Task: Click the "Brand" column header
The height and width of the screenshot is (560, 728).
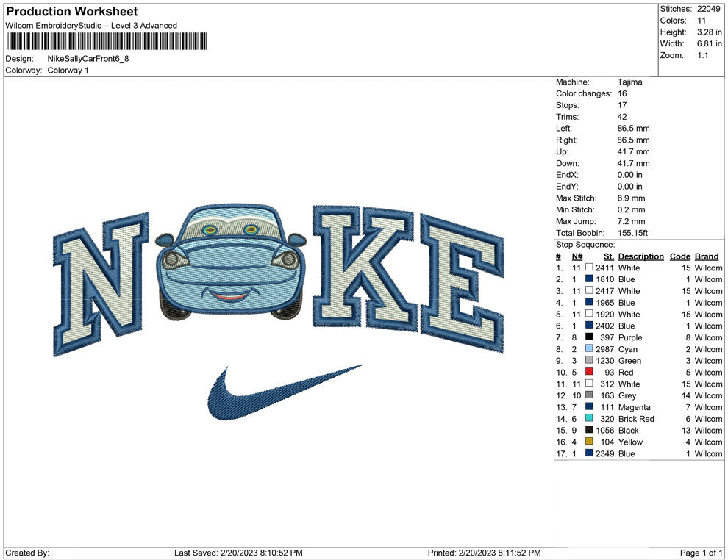Action: 707,256
